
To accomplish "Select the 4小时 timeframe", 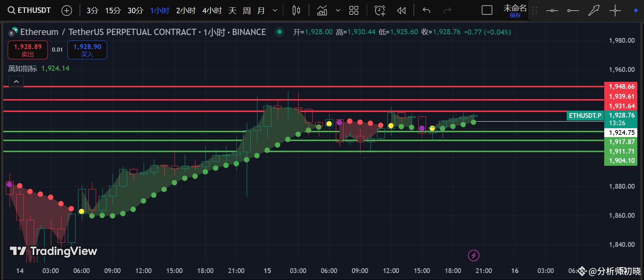I will (x=212, y=11).
